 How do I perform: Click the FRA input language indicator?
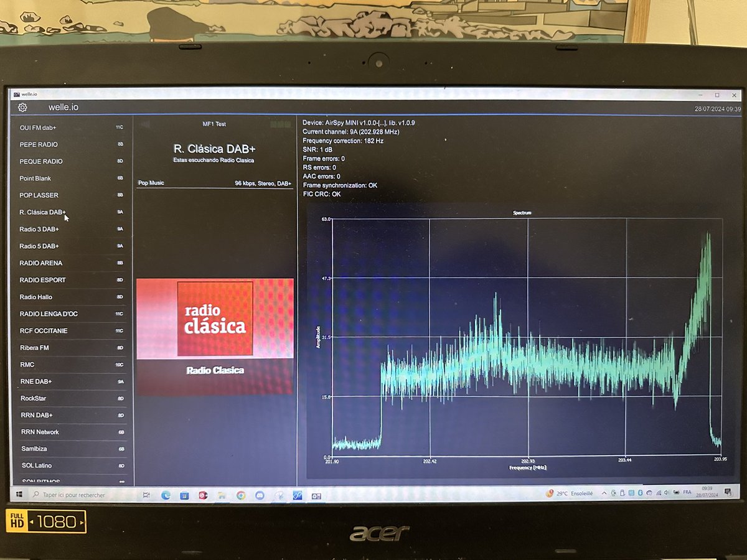[687, 492]
